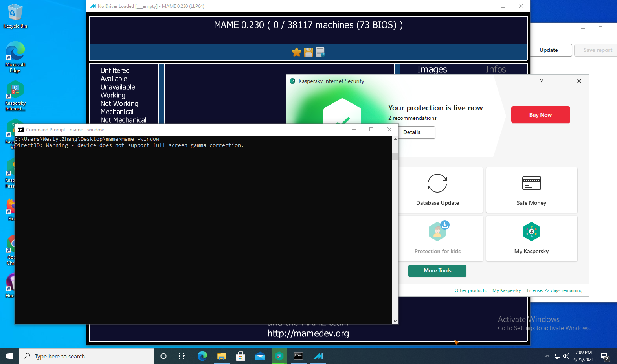Switch to Kaspersky via taskbar icon
Viewport: 617px width, 364px height.
tap(279, 356)
